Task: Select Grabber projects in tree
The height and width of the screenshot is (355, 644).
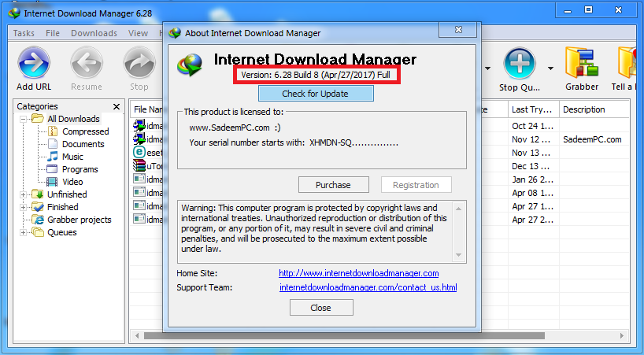Action: point(80,220)
